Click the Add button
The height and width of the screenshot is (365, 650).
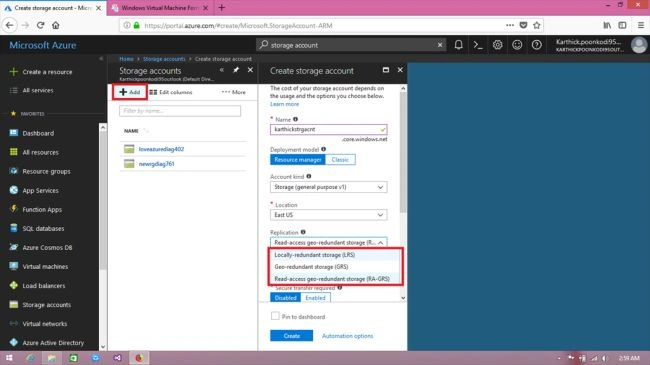(x=130, y=92)
